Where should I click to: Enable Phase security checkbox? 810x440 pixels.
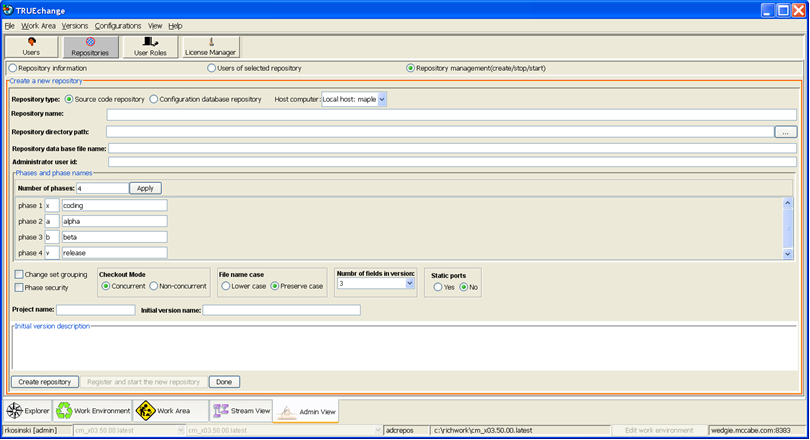[19, 288]
